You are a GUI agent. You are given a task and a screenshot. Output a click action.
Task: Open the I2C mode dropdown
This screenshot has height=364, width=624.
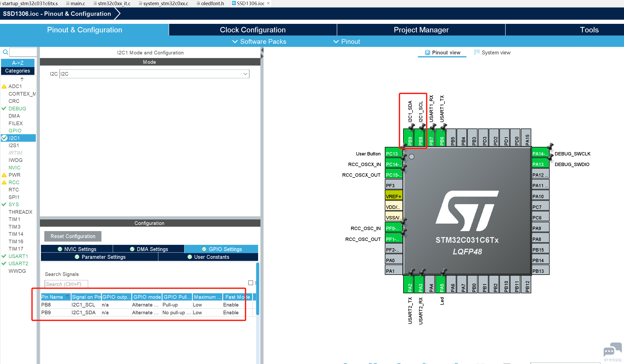[154, 74]
